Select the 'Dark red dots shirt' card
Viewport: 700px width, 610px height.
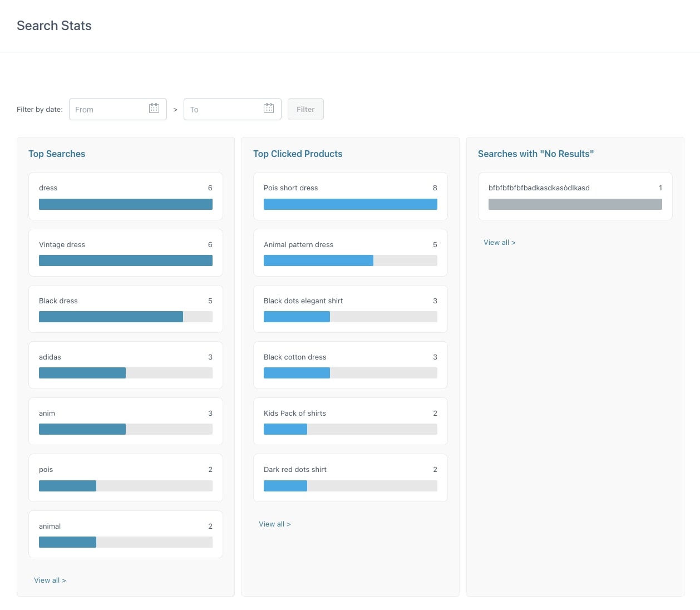tap(351, 477)
